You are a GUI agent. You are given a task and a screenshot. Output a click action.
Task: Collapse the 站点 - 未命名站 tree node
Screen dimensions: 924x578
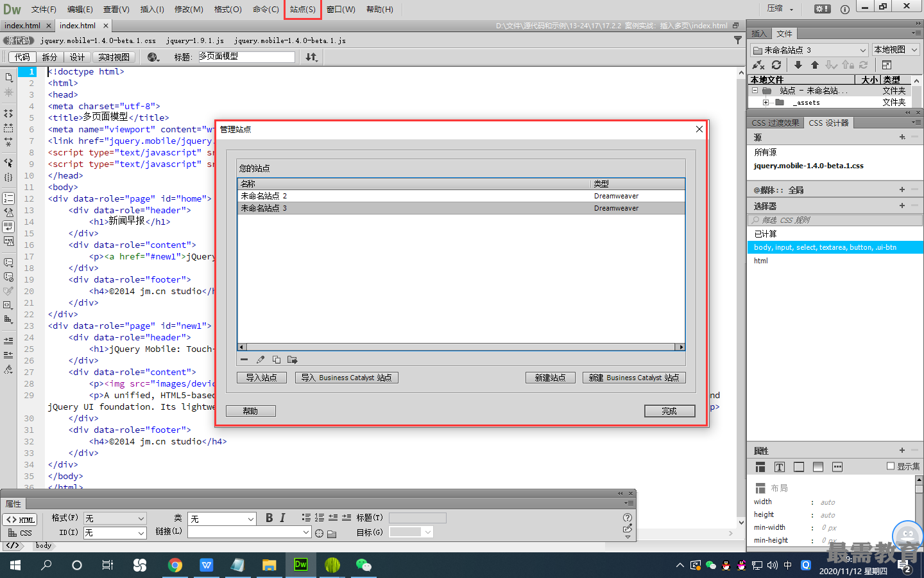pos(755,91)
